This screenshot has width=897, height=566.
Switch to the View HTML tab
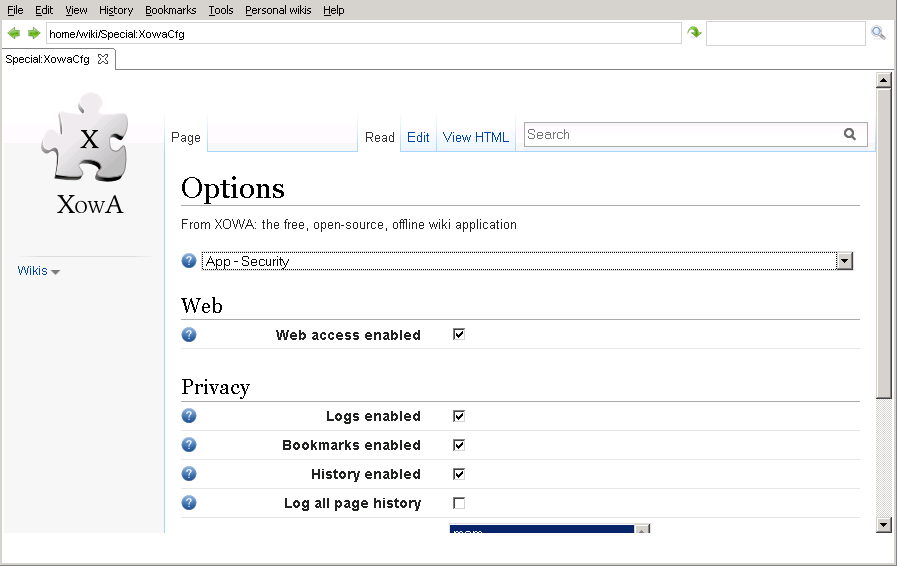(476, 137)
